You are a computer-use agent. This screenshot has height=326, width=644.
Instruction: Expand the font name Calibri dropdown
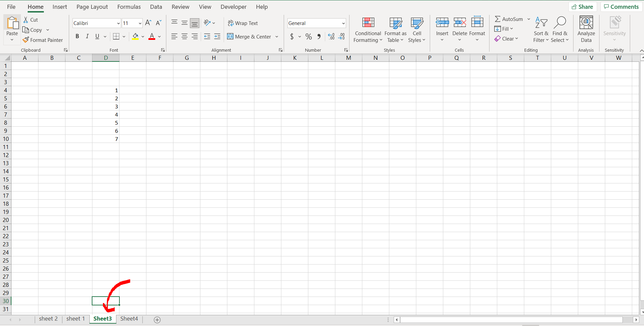pos(118,23)
